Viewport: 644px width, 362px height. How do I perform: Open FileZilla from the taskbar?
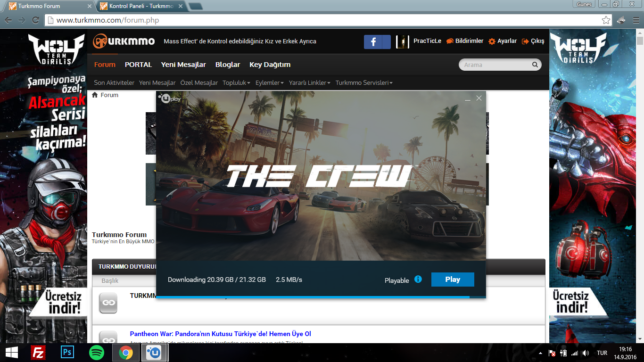[38, 353]
